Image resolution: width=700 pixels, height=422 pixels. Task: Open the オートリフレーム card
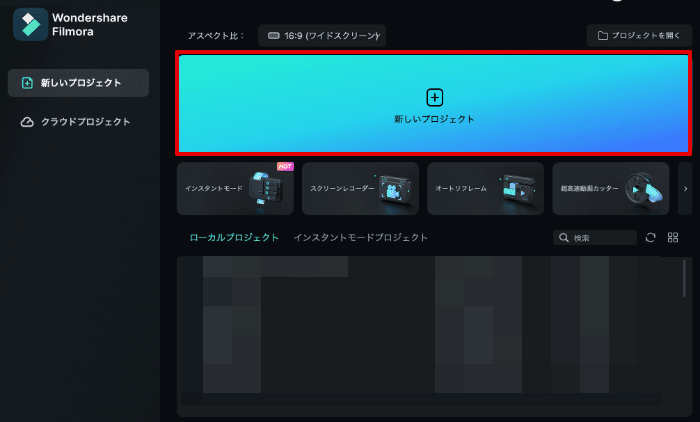point(485,188)
